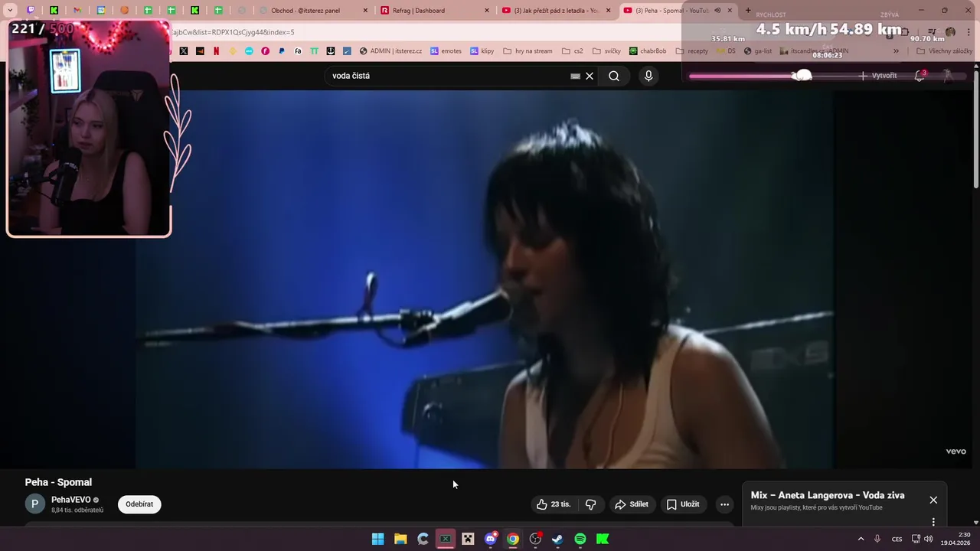Close the Refrag | Dashboard tab
Image resolution: width=980 pixels, height=551 pixels.
click(486, 10)
